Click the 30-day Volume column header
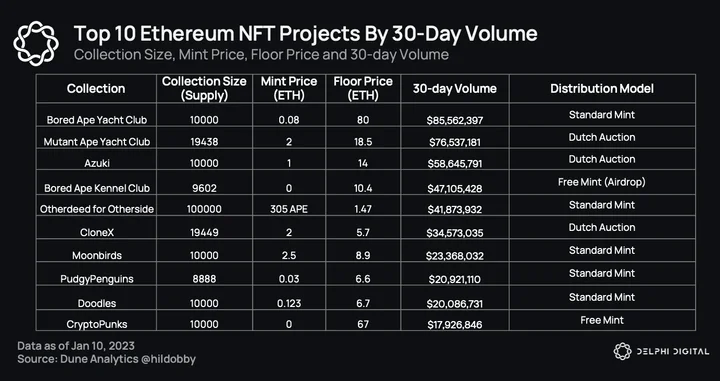This screenshot has height=381, width=720. [455, 89]
